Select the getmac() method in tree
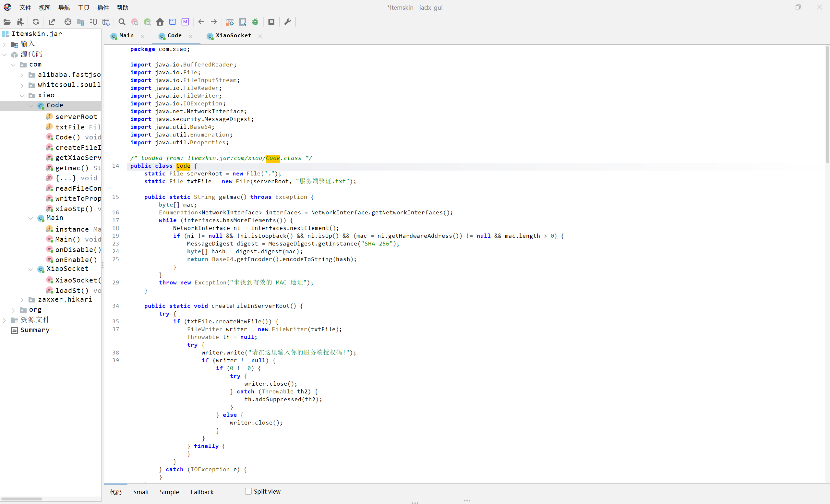Image resolution: width=830 pixels, height=504 pixels. tap(72, 168)
